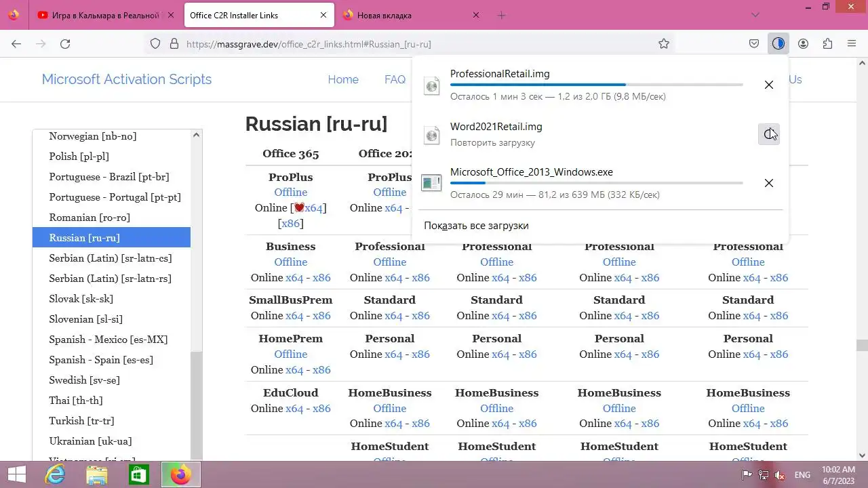Open Microsoft Activation Scripts home title
Screen dimensions: 868x488
click(x=127, y=79)
